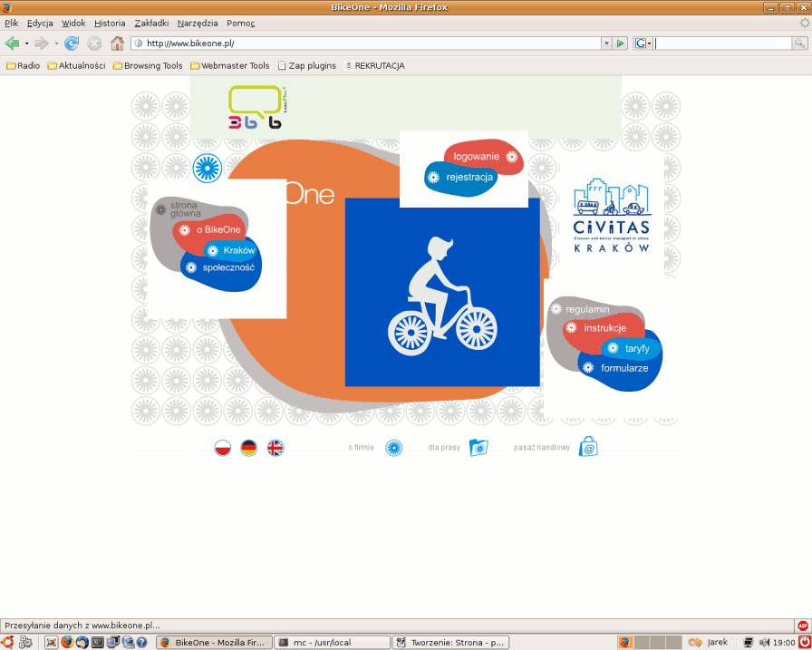The height and width of the screenshot is (650, 812).
Task: Reload the page with the refresh icon
Action: tap(72, 44)
